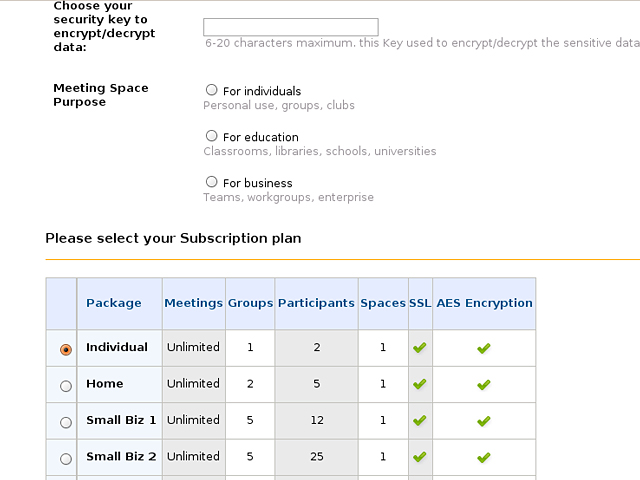Click the AES Encryption checkmark for Individual

pyautogui.click(x=484, y=348)
